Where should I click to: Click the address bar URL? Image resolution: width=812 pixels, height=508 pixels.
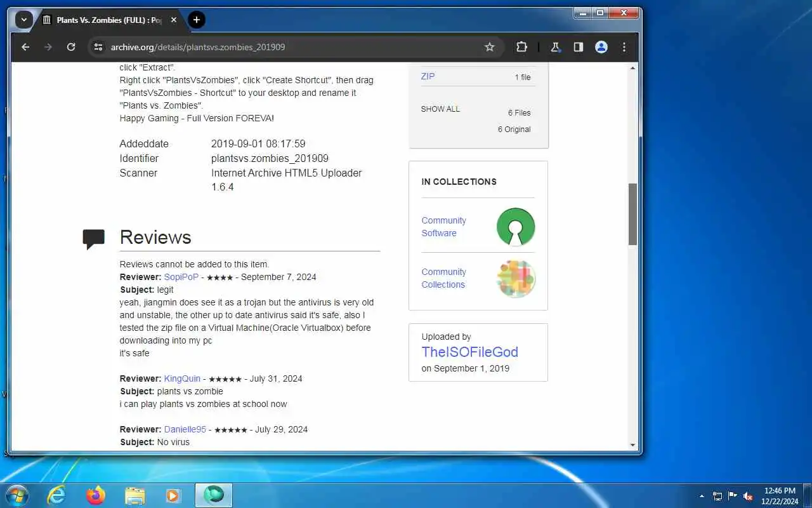pyautogui.click(x=198, y=47)
